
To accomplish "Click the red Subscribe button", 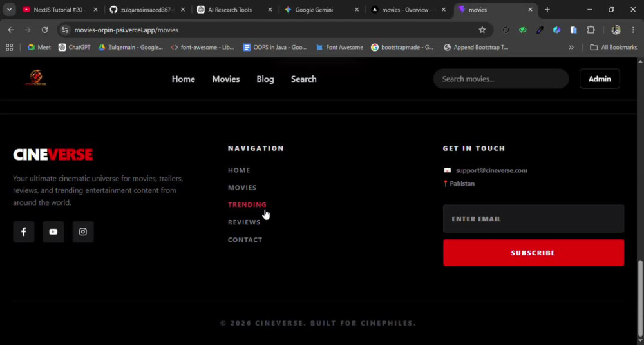I will tap(533, 253).
